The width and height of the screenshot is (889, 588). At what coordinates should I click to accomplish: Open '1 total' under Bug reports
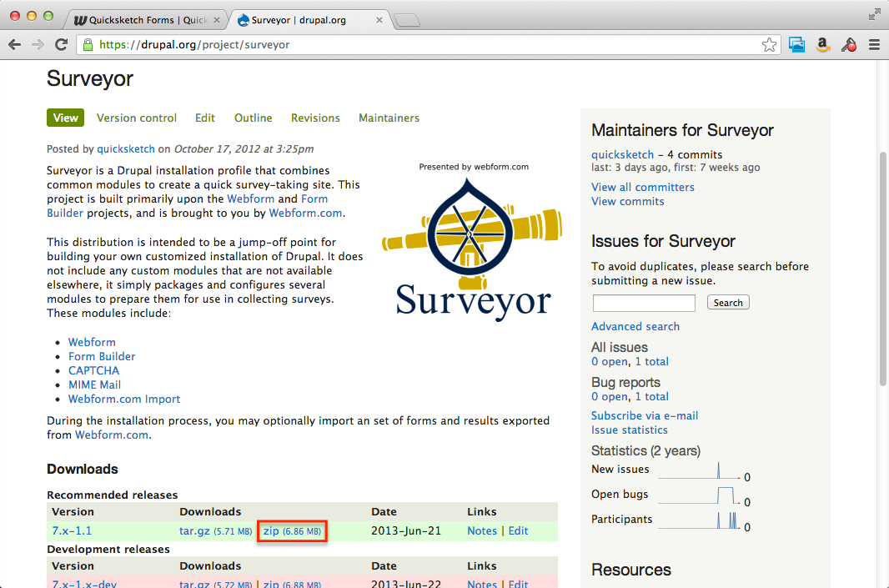coord(652,397)
